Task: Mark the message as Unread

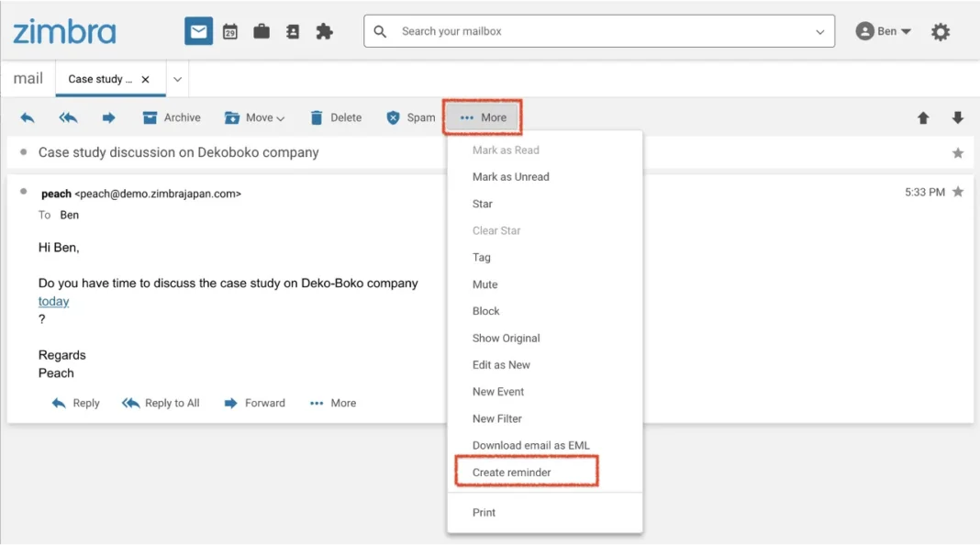Action: coord(511,176)
